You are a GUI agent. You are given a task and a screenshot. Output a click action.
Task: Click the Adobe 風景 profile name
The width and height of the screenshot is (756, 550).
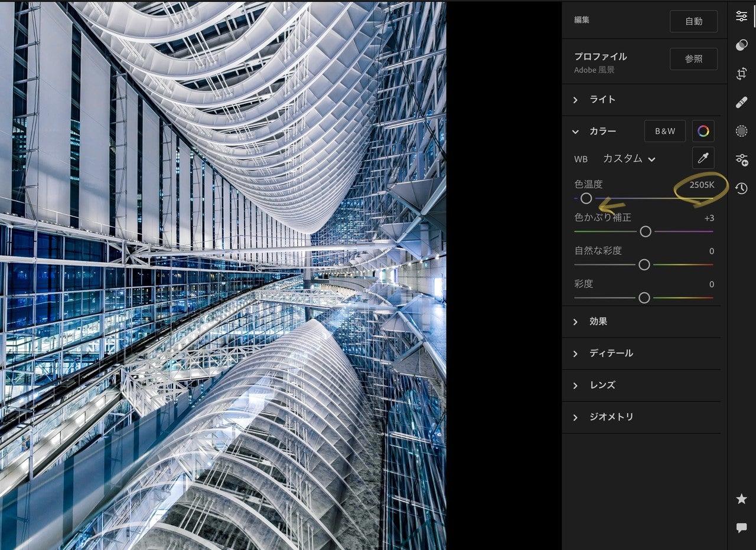tap(594, 70)
